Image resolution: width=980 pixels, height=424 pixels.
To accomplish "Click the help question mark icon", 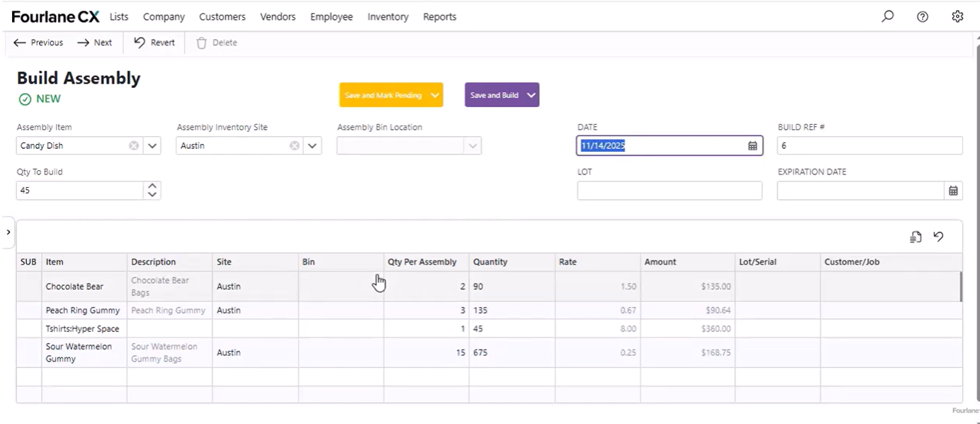I will pos(922,16).
